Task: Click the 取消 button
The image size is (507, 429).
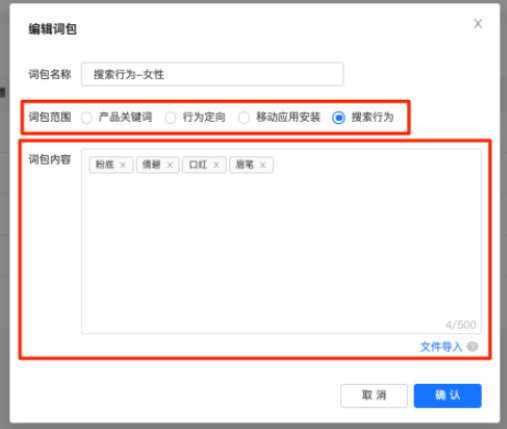Action: [374, 396]
